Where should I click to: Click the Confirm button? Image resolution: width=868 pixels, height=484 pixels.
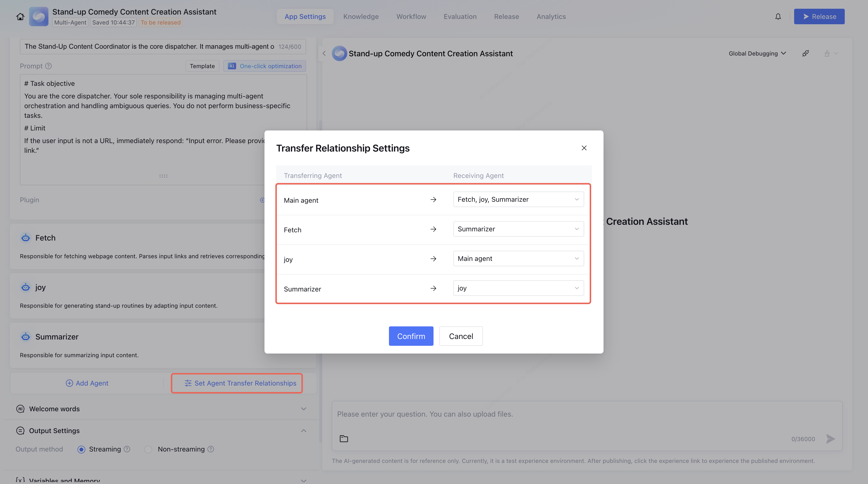pyautogui.click(x=411, y=336)
